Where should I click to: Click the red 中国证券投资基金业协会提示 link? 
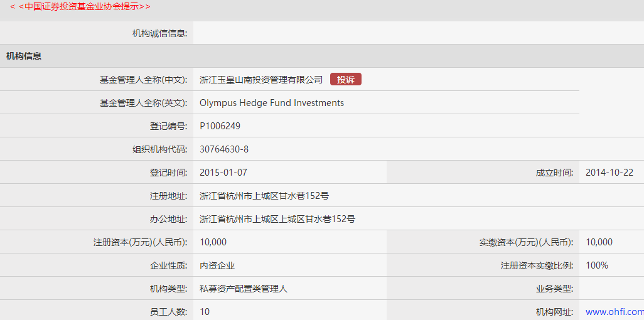tap(80, 6)
